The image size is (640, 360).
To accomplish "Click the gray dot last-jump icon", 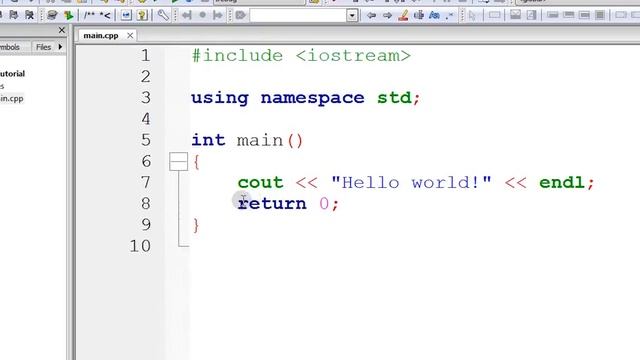I will click(x=202, y=16).
